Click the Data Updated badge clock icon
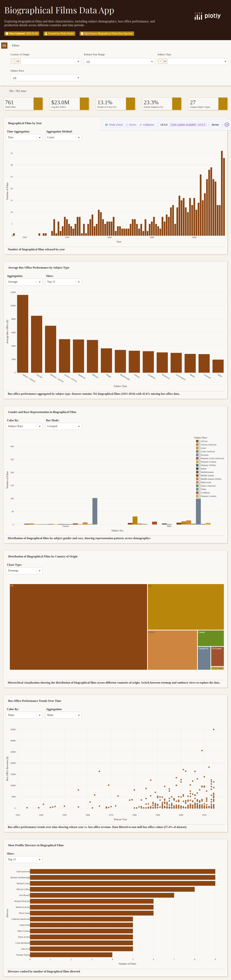 pos(7,33)
